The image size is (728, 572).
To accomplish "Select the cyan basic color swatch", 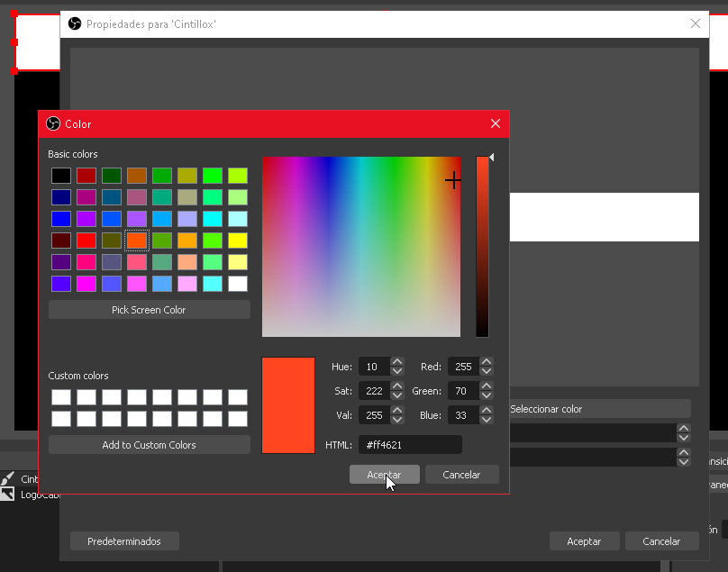I will pyautogui.click(x=213, y=219).
